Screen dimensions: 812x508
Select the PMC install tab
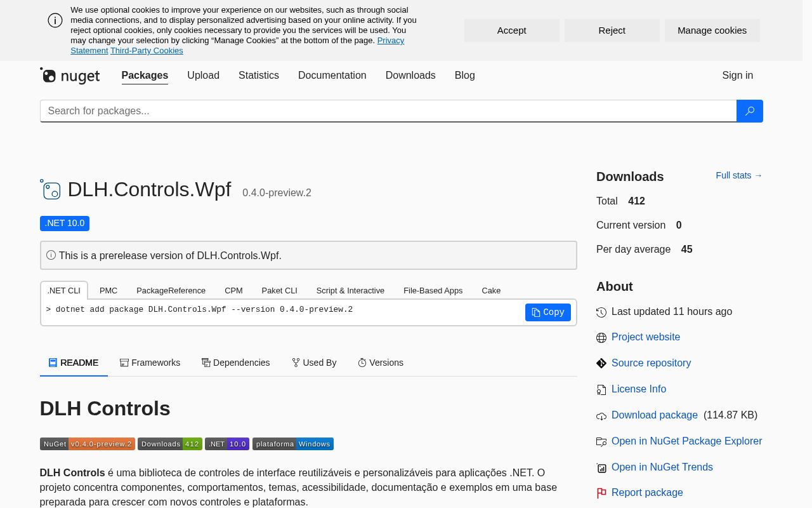click(108, 290)
